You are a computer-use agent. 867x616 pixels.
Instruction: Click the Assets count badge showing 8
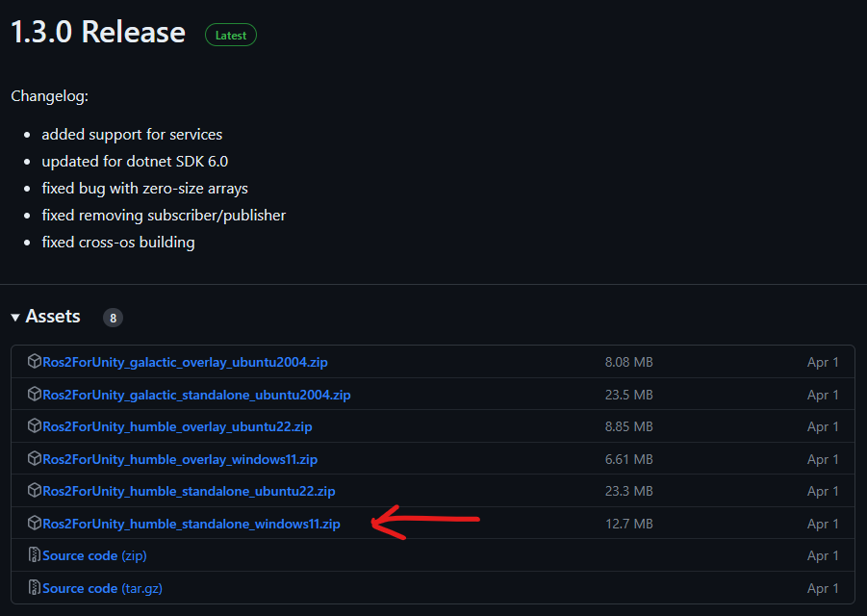113,318
